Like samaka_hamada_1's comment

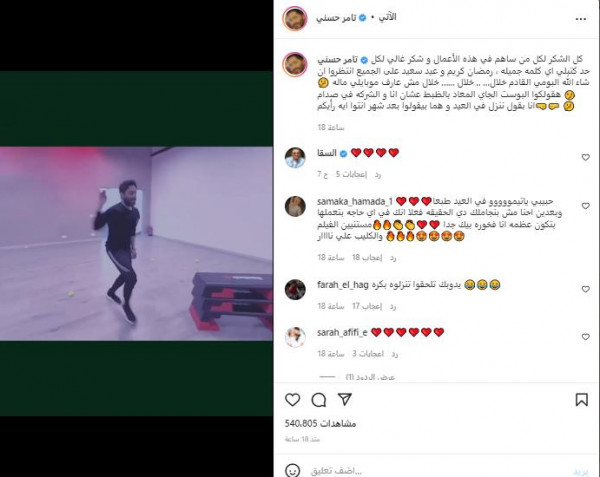click(585, 206)
